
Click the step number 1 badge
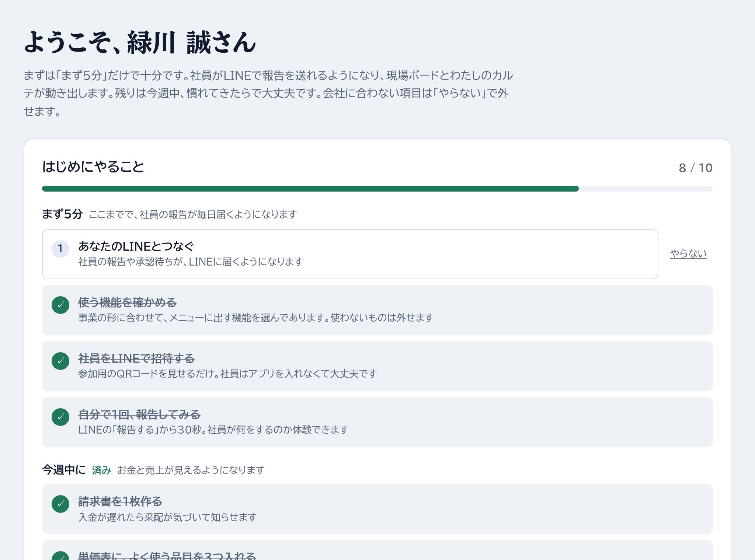(x=60, y=249)
